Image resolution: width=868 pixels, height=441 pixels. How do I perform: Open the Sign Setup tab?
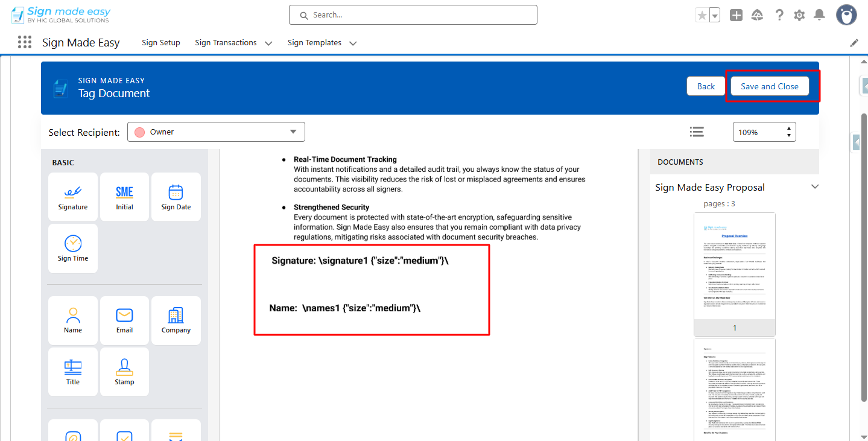click(161, 43)
